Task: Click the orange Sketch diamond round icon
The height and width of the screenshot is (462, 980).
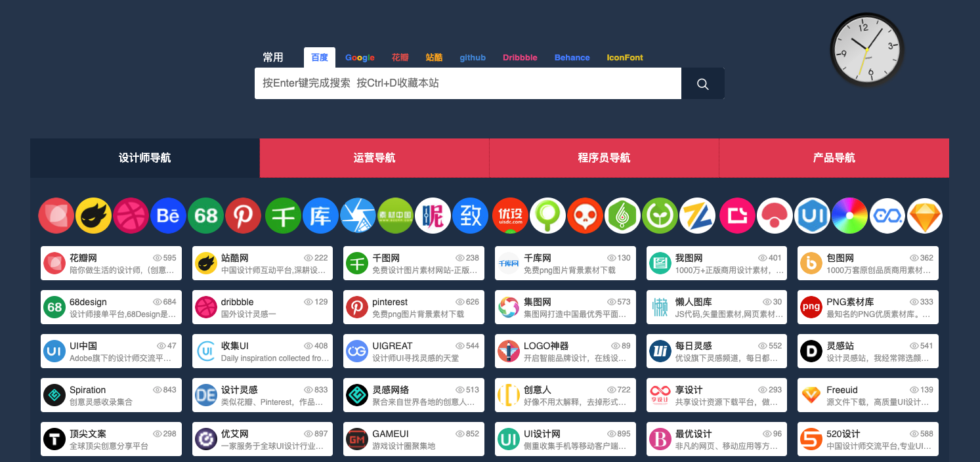Action: [925, 216]
